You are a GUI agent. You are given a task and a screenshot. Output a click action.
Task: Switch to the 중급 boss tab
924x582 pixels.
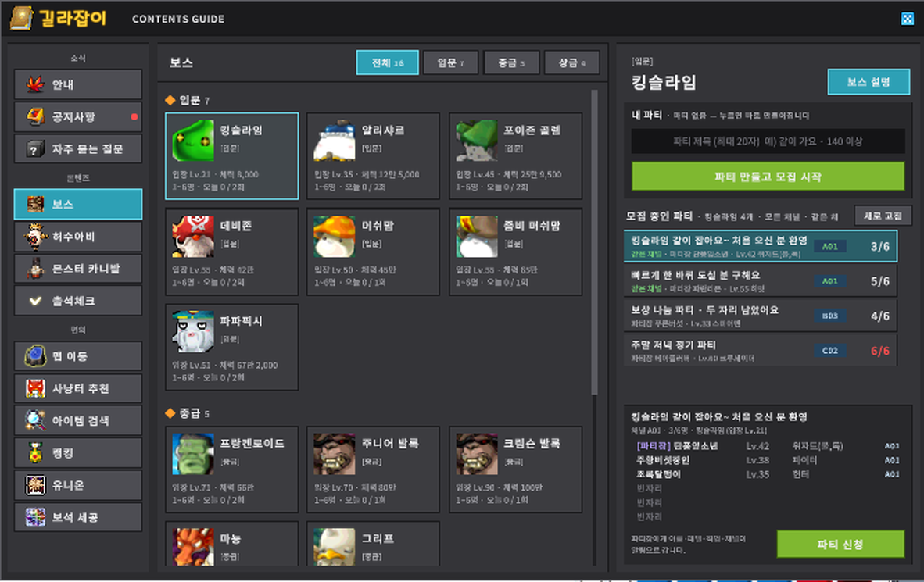tap(511, 62)
